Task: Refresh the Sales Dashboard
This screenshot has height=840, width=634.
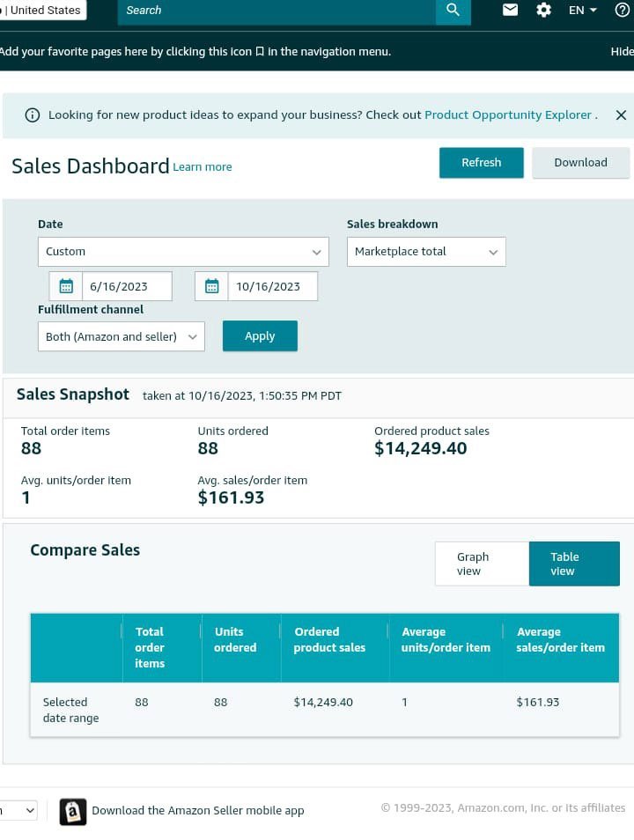Action: [x=481, y=162]
